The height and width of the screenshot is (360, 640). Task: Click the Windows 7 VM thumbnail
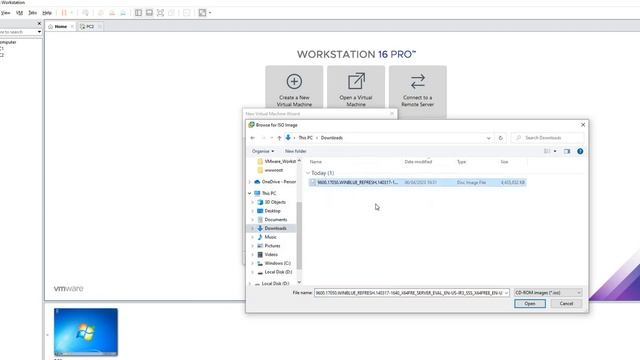coord(86,332)
